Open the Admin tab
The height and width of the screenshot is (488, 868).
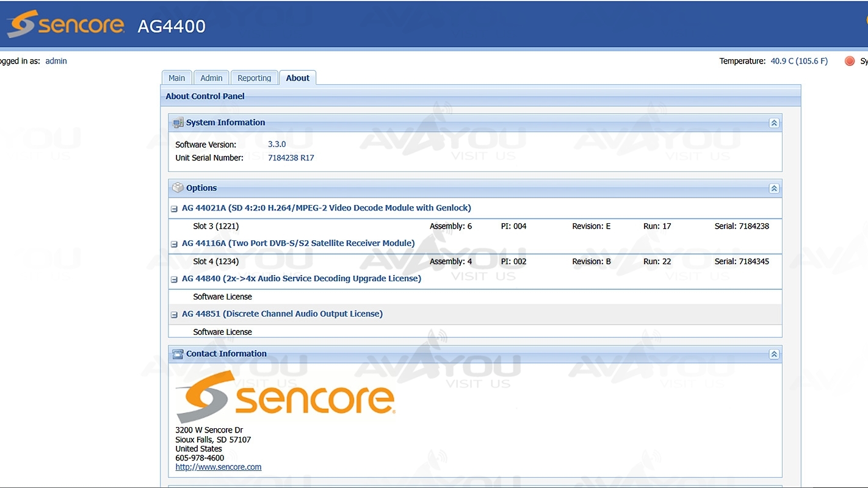point(211,78)
